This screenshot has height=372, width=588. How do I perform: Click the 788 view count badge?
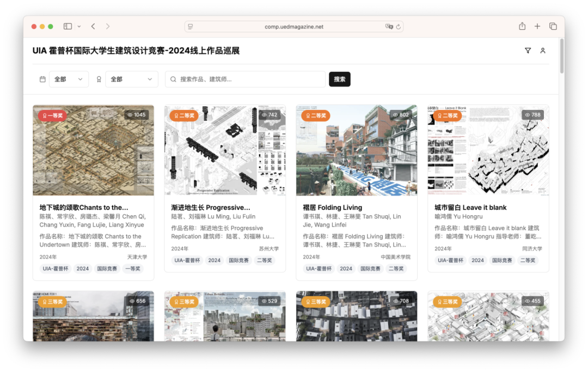[533, 115]
